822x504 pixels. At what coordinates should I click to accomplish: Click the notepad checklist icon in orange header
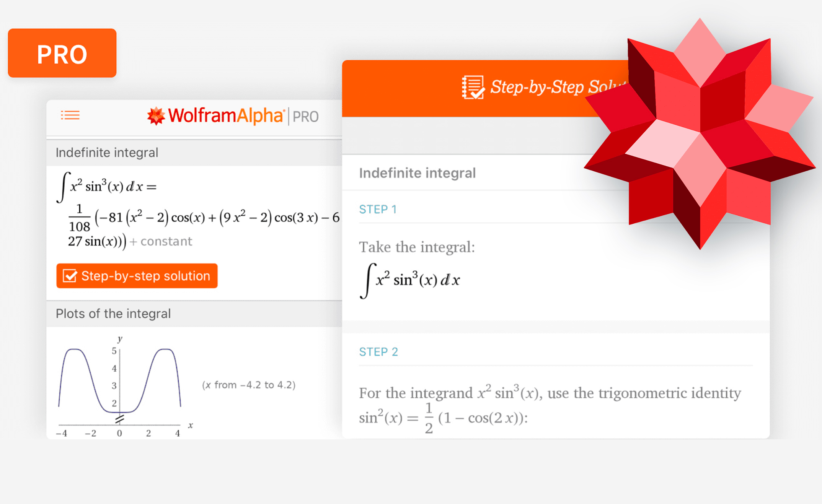[x=473, y=87]
